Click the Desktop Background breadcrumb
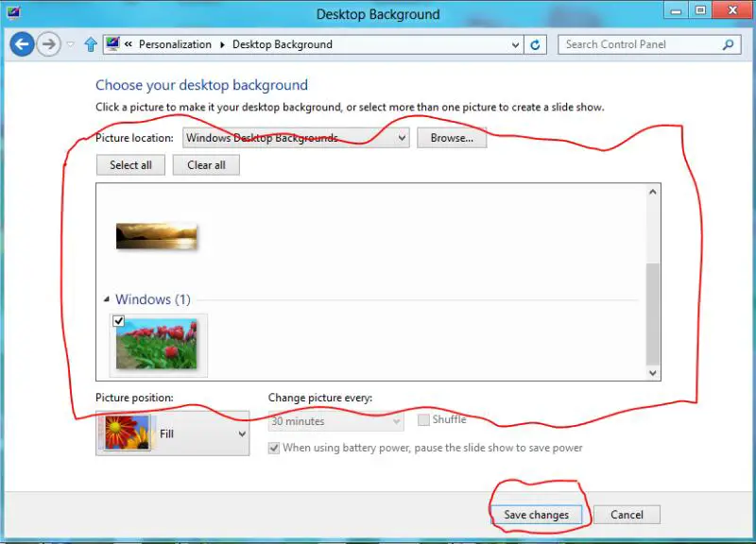 click(x=282, y=44)
